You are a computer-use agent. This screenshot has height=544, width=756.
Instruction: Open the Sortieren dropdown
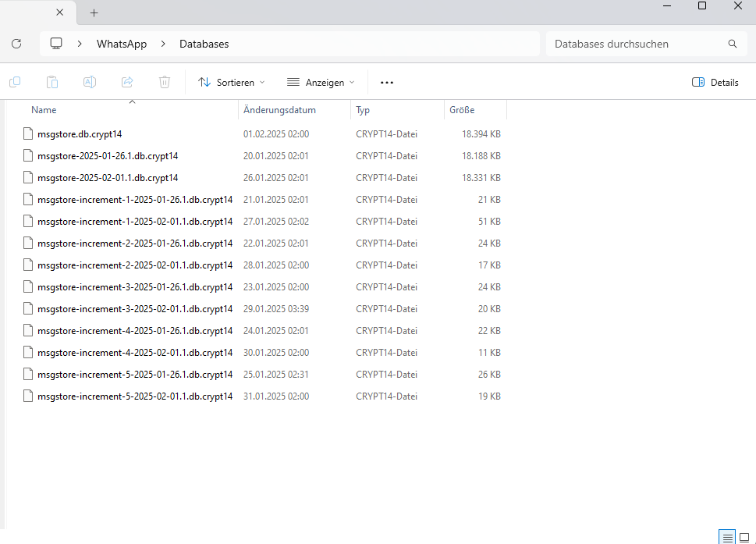point(232,82)
